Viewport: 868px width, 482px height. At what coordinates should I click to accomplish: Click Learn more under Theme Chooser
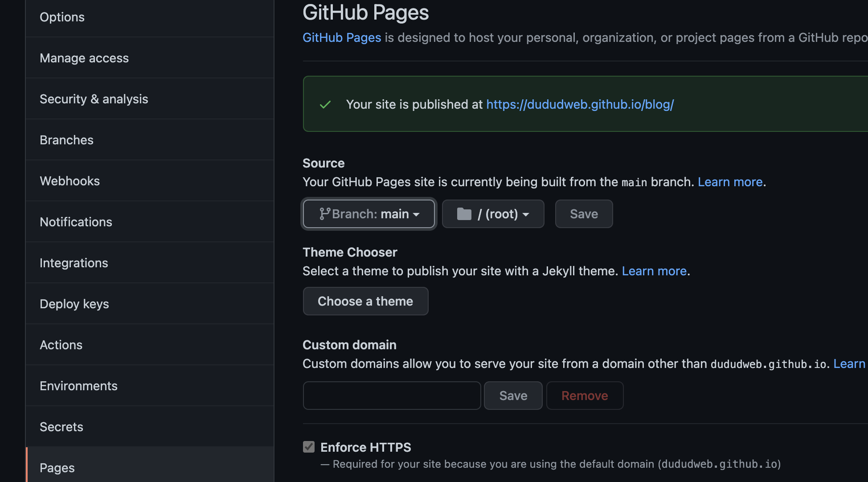click(x=654, y=271)
